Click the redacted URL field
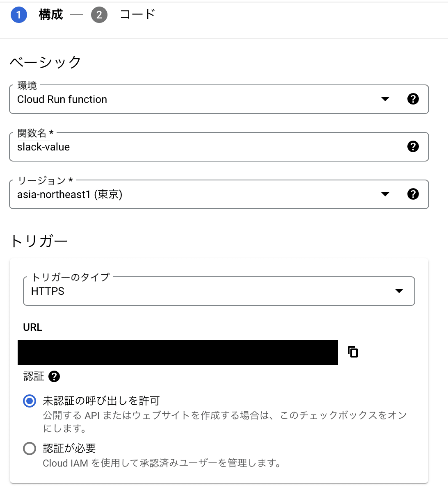The width and height of the screenshot is (448, 501). point(178,353)
